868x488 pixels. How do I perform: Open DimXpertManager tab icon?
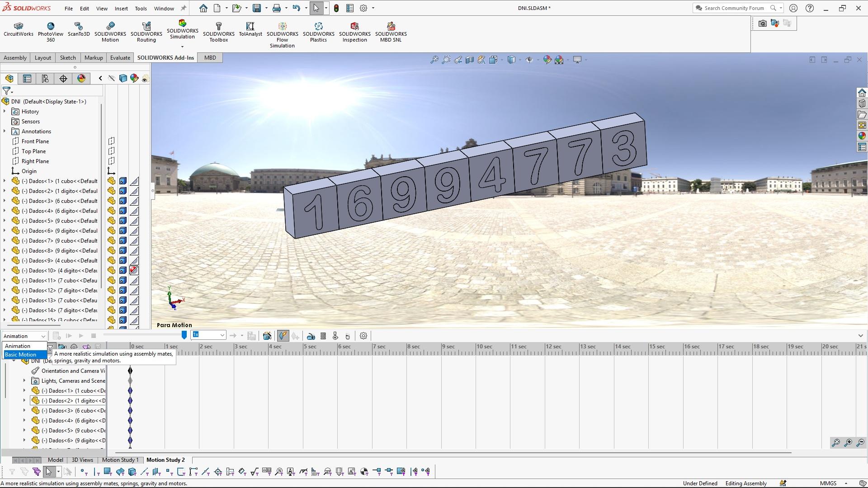pos(63,79)
